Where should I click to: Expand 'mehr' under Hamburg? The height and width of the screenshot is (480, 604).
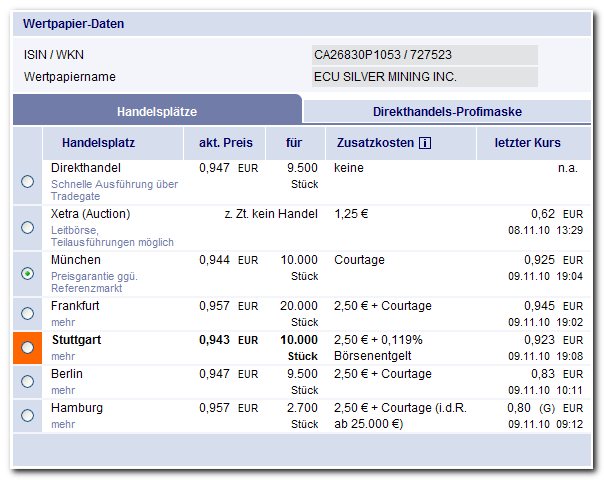click(x=63, y=424)
